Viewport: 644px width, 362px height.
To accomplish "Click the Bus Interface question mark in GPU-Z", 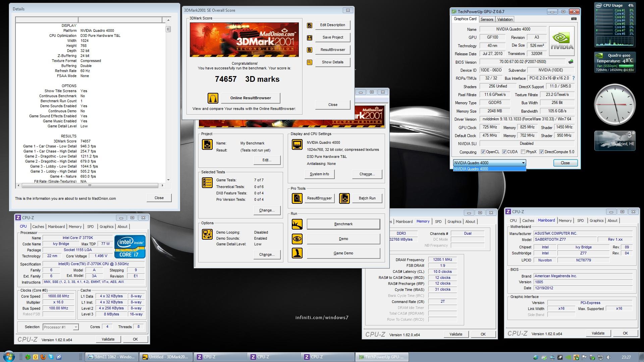I will (x=574, y=78).
